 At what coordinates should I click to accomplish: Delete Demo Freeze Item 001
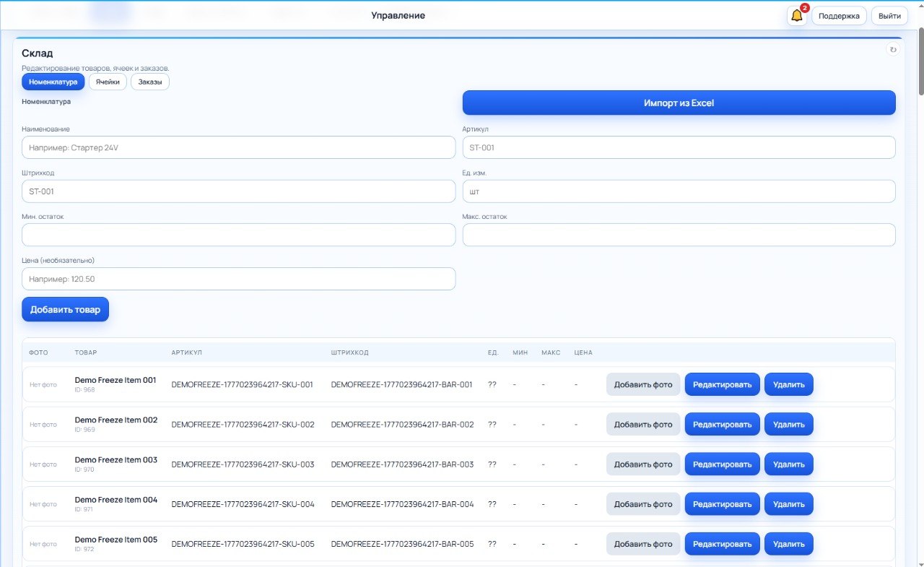pyautogui.click(x=788, y=384)
